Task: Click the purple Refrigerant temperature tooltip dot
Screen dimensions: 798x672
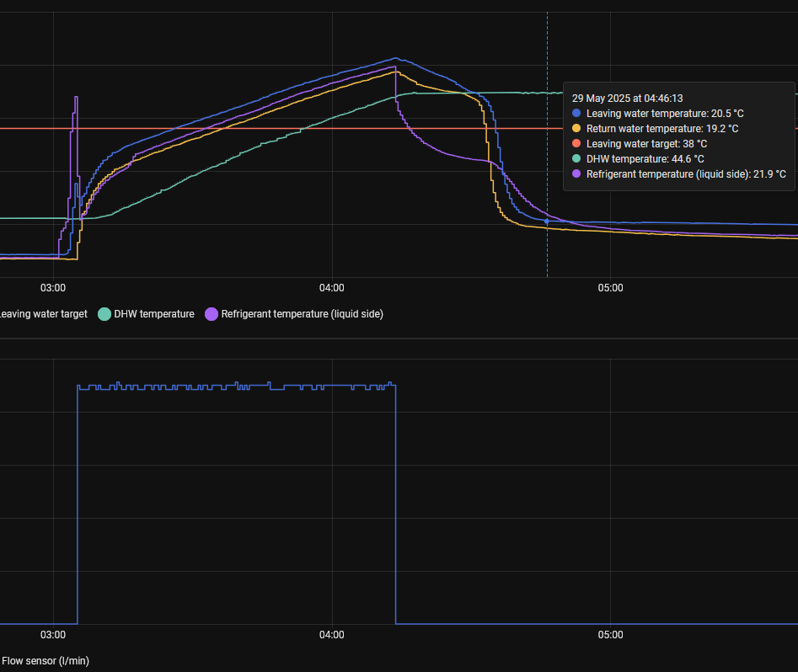Action: [576, 173]
